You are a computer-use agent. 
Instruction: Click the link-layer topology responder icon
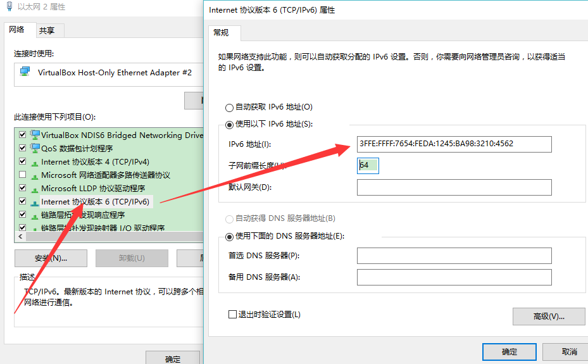tap(35, 215)
